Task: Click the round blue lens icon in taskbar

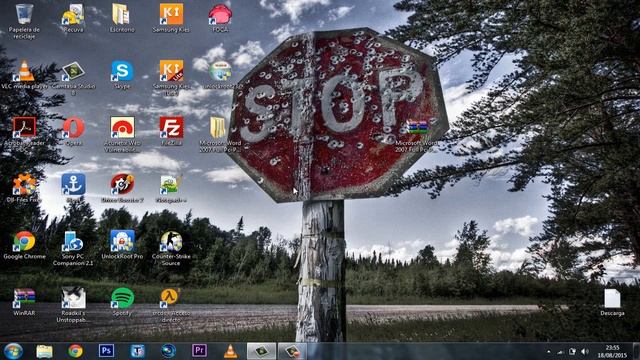Action: tap(168, 351)
